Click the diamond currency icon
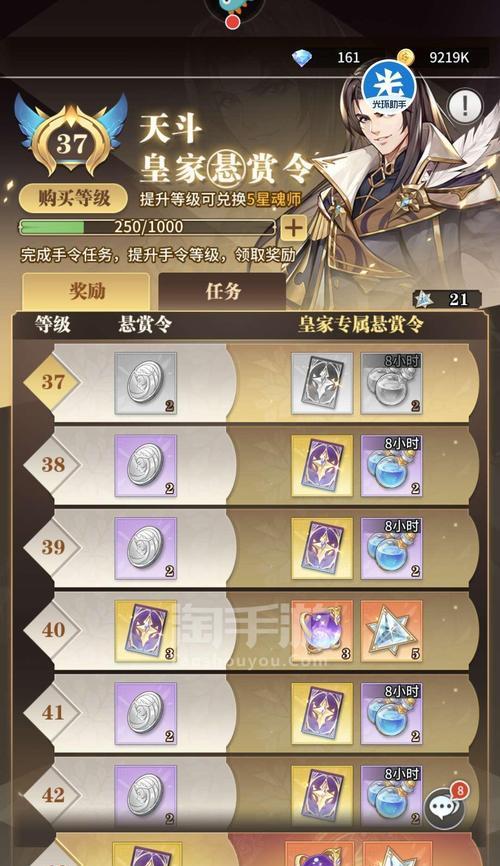Image resolution: width=500 pixels, height=866 pixels. [x=302, y=57]
